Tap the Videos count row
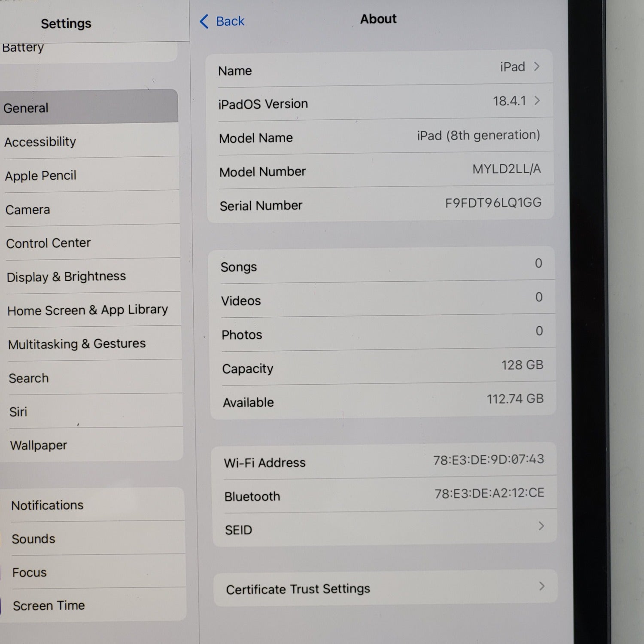Screen dimensions: 644x644 point(382,299)
